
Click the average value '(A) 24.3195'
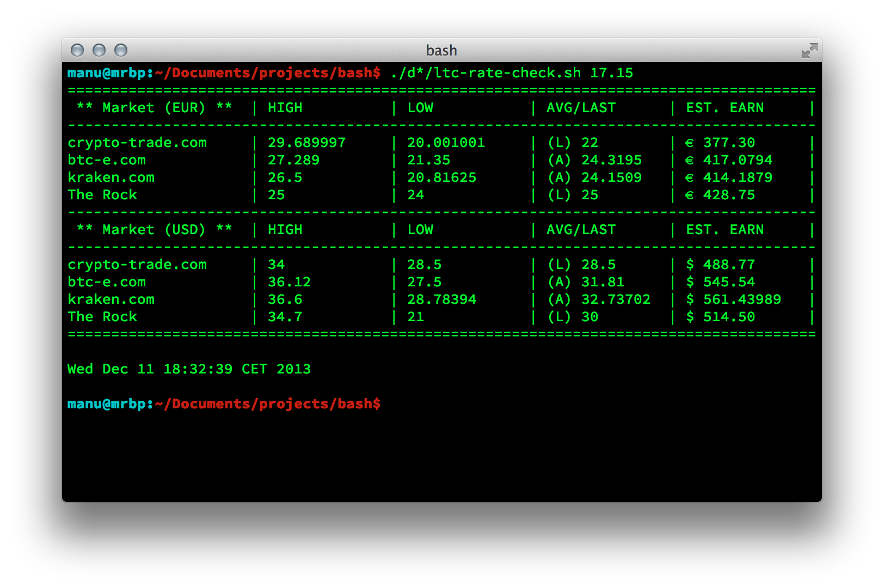tap(594, 160)
